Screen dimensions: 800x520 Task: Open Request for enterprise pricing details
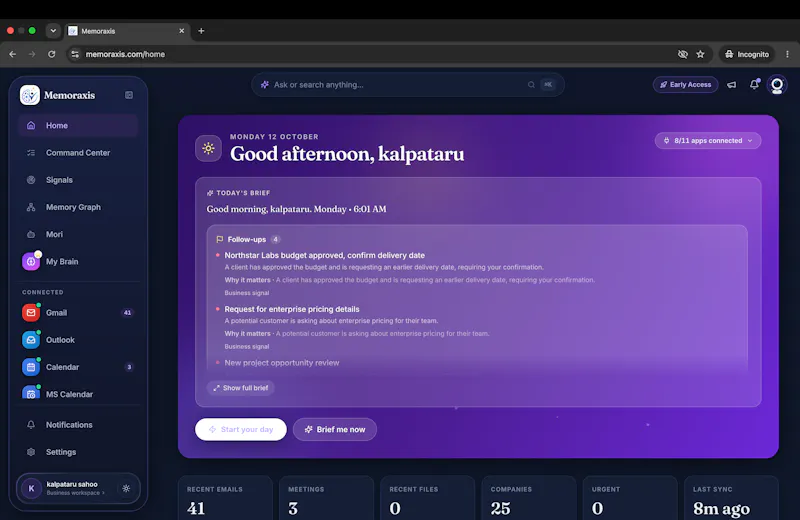[292, 309]
